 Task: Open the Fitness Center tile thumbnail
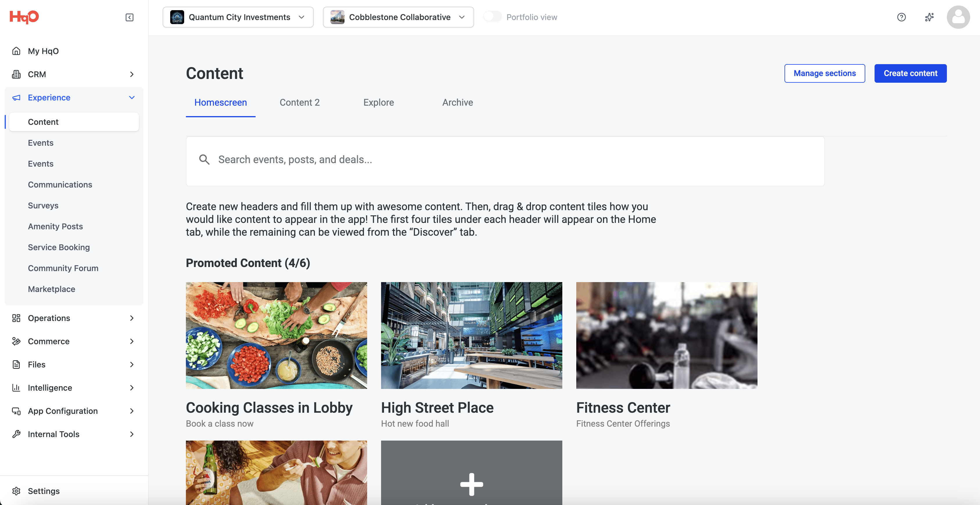point(667,335)
